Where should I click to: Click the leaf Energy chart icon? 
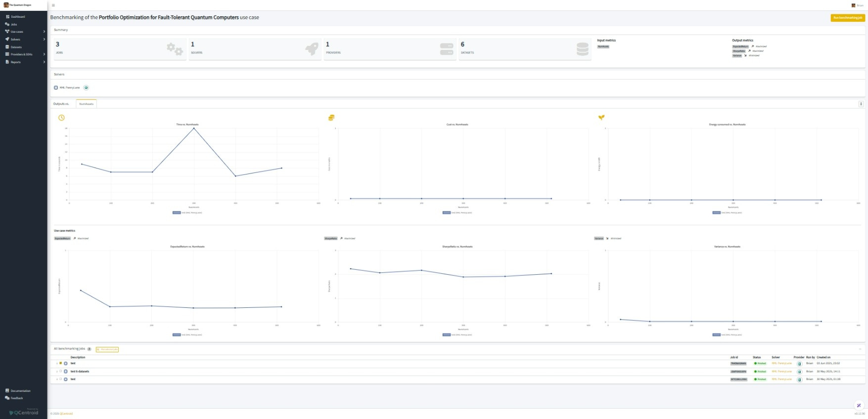click(601, 118)
